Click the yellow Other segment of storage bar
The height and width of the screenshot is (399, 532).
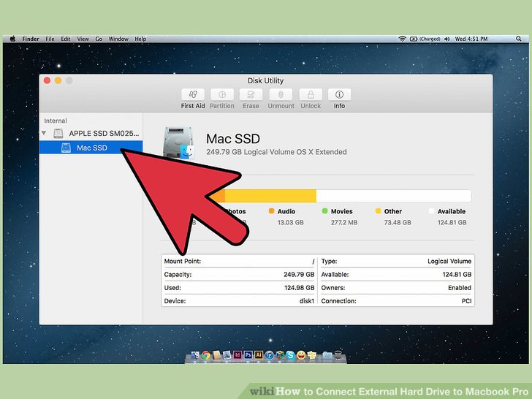(270, 196)
